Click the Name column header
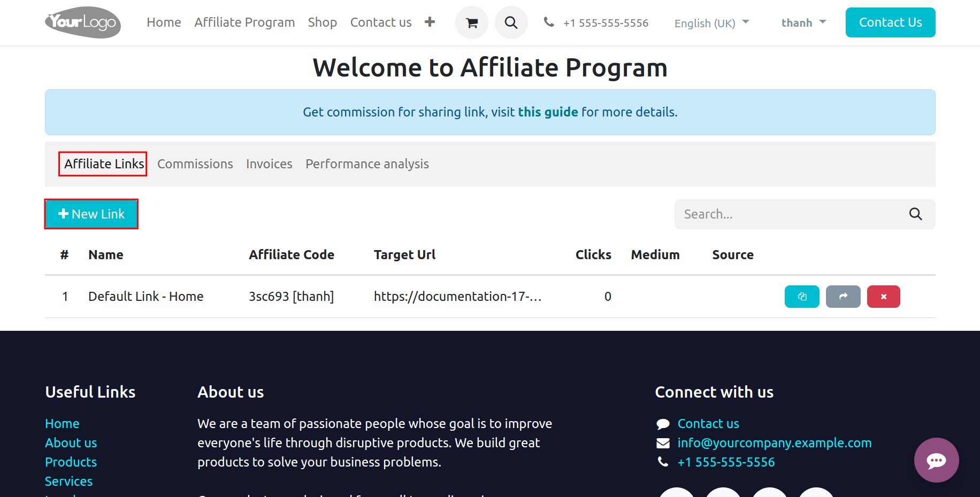980x497 pixels. tap(106, 255)
